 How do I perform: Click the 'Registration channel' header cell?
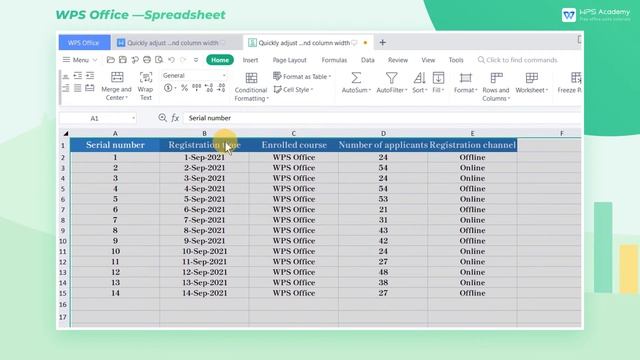point(472,145)
